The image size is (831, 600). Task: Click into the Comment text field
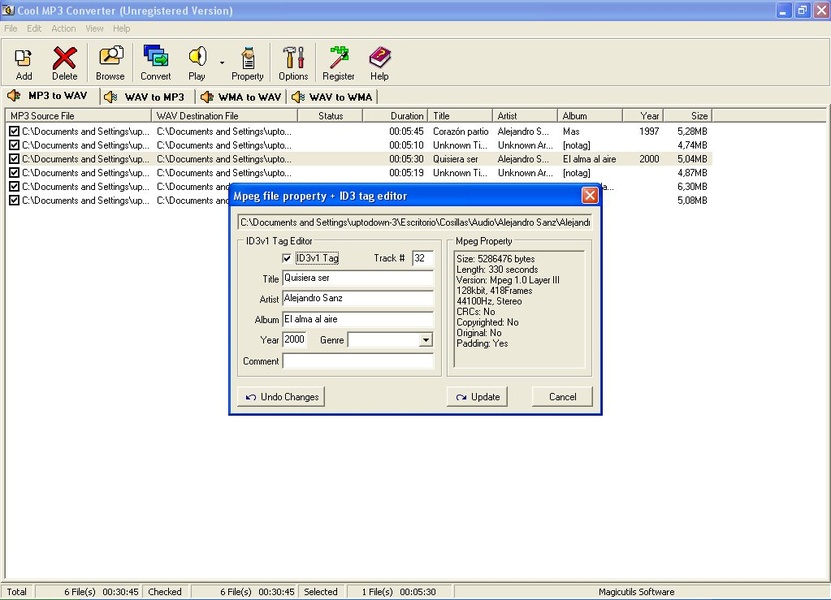pyautogui.click(x=358, y=362)
